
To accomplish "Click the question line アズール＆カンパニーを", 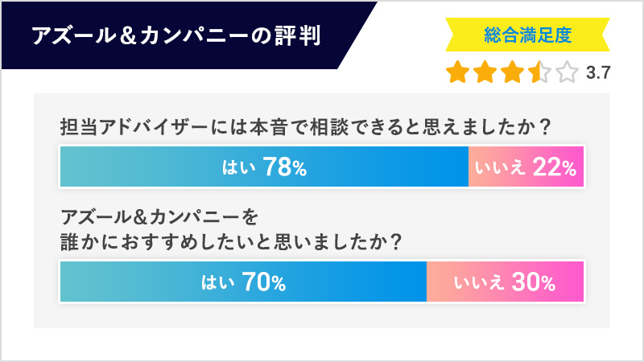I will click(x=161, y=216).
